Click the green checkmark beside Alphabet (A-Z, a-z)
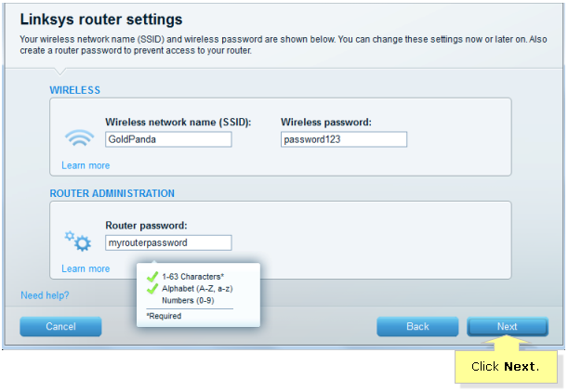This screenshot has width=568, height=392. (152, 289)
